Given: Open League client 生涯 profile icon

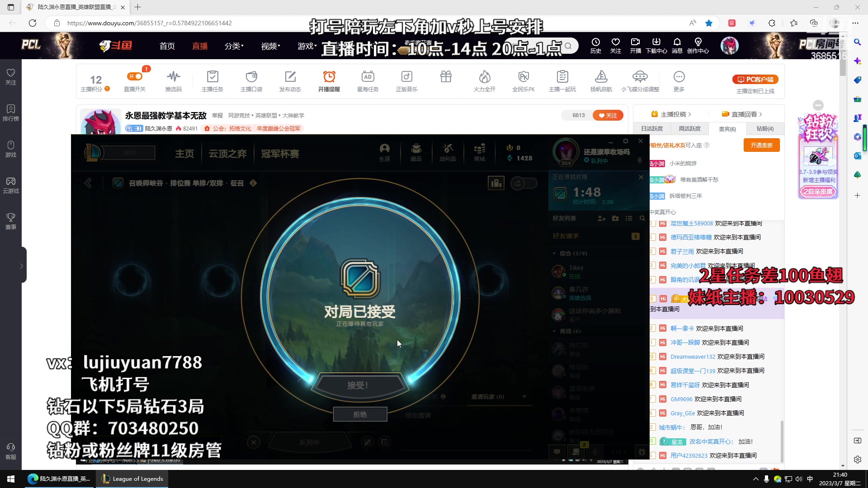Looking at the screenshot, I should pos(384,153).
